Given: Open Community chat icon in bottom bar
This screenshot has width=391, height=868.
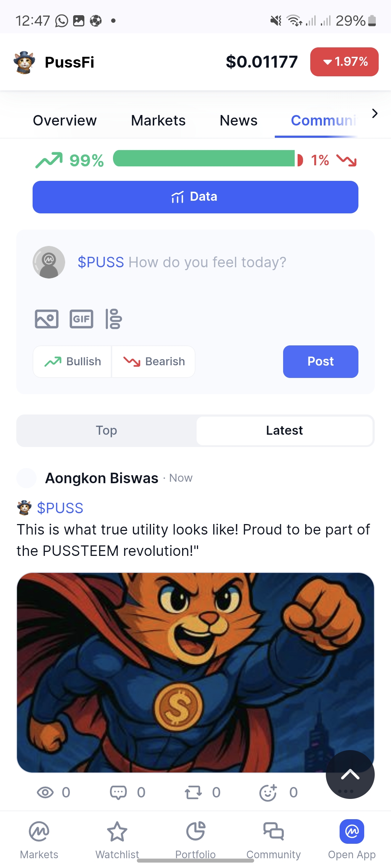Looking at the screenshot, I should coord(274,831).
